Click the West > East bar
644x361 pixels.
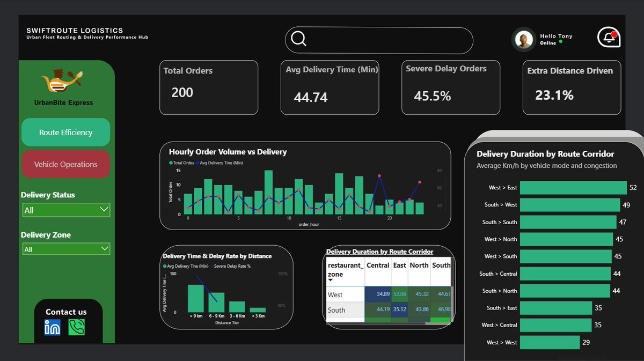click(x=574, y=188)
